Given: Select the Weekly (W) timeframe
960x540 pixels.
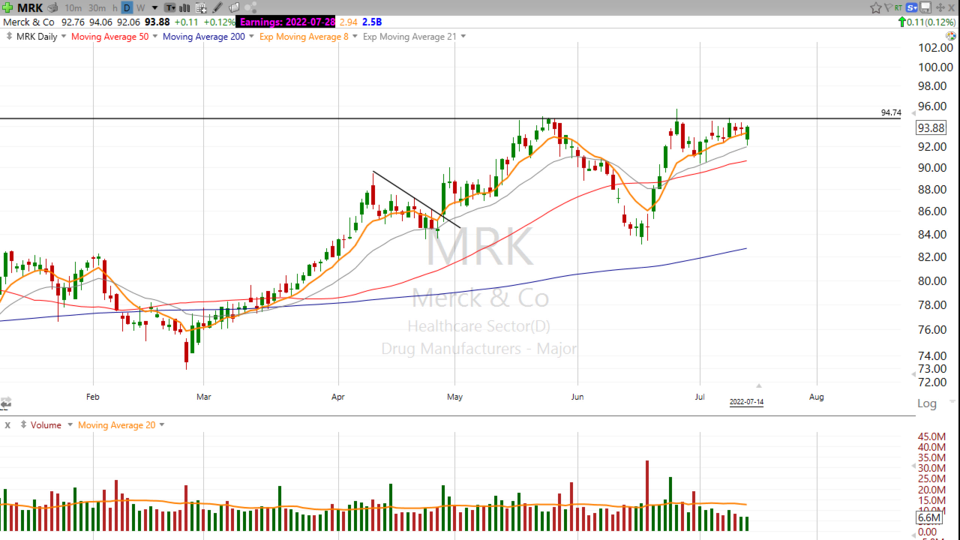Looking at the screenshot, I should [x=140, y=8].
